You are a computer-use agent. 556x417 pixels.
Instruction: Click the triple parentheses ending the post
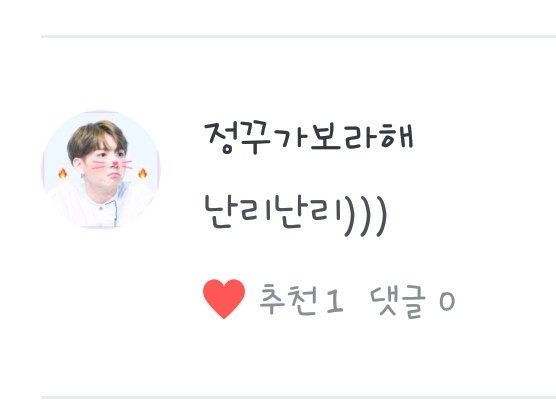click(365, 216)
